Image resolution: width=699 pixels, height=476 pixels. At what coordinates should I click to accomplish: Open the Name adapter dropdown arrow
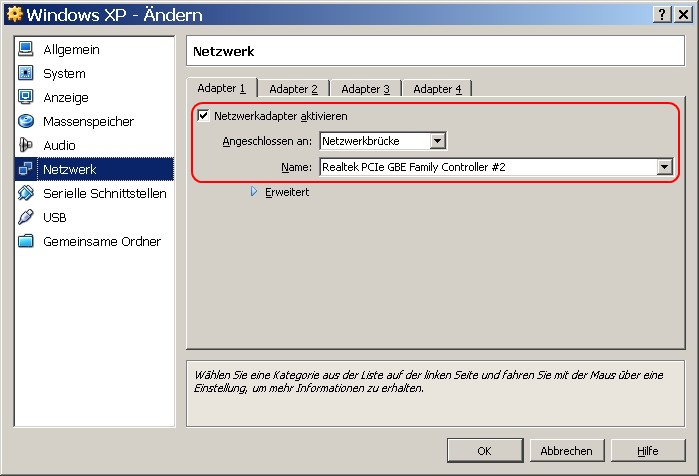665,167
